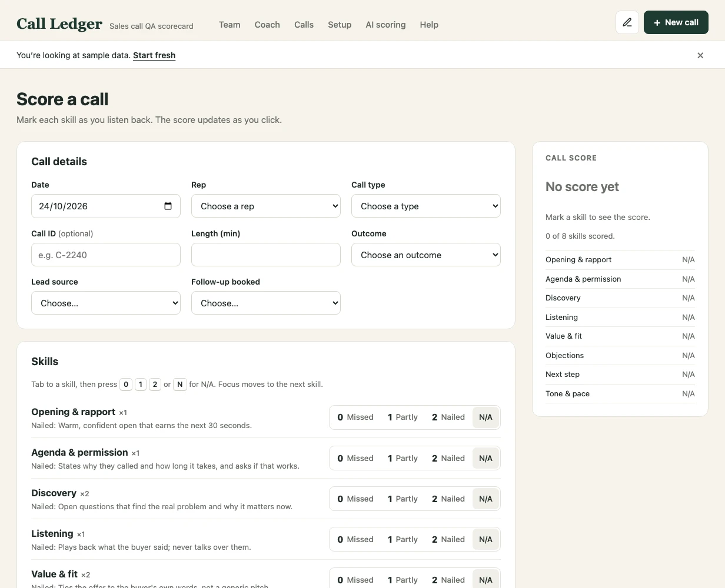
Task: Click the Discovery skill name in Skills
Action: [54, 493]
